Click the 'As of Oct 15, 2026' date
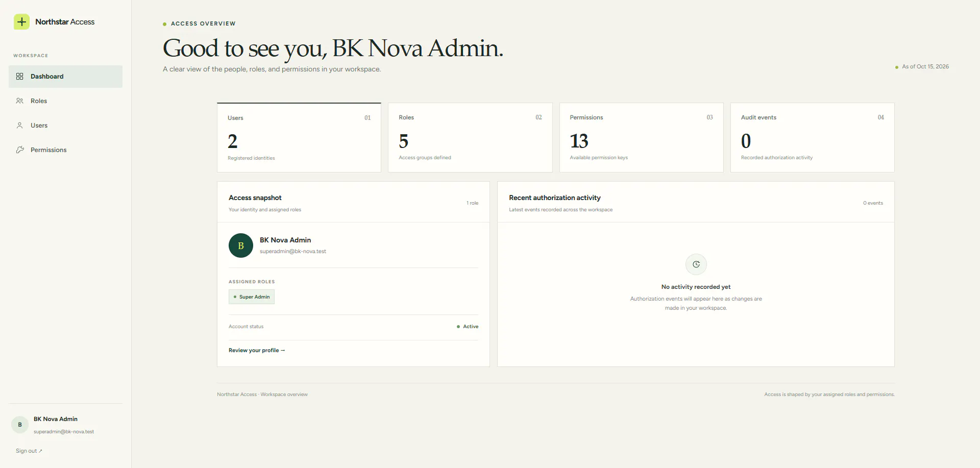The height and width of the screenshot is (468, 980). pyautogui.click(x=925, y=67)
